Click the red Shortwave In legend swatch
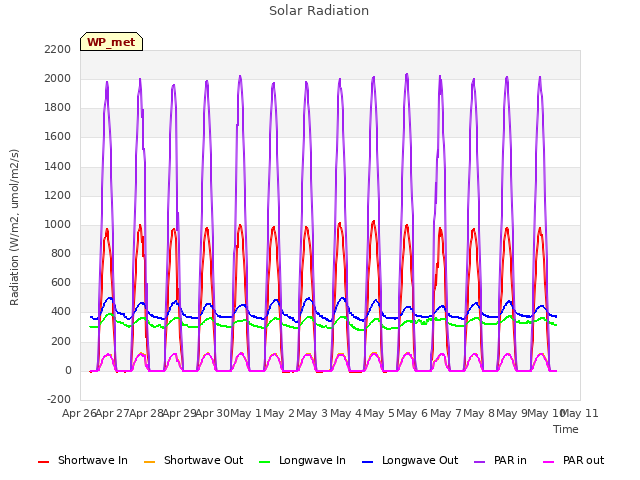640x480 pixels. coord(43,462)
